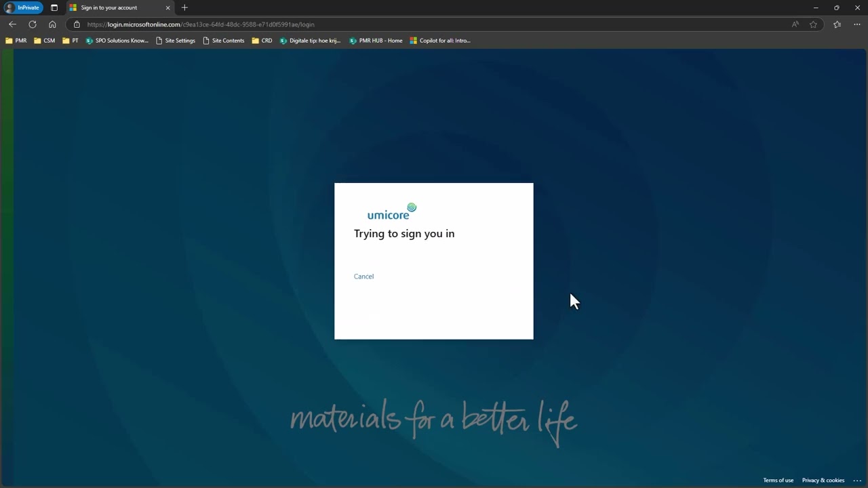Open the Privacy & cookies link
Image resolution: width=868 pixels, height=488 pixels.
[823, 481]
